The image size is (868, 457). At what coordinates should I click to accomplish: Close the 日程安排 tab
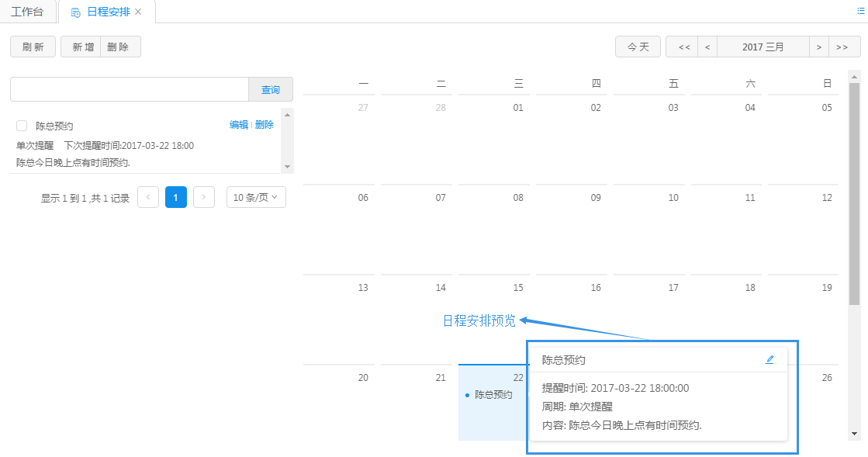[x=138, y=12]
